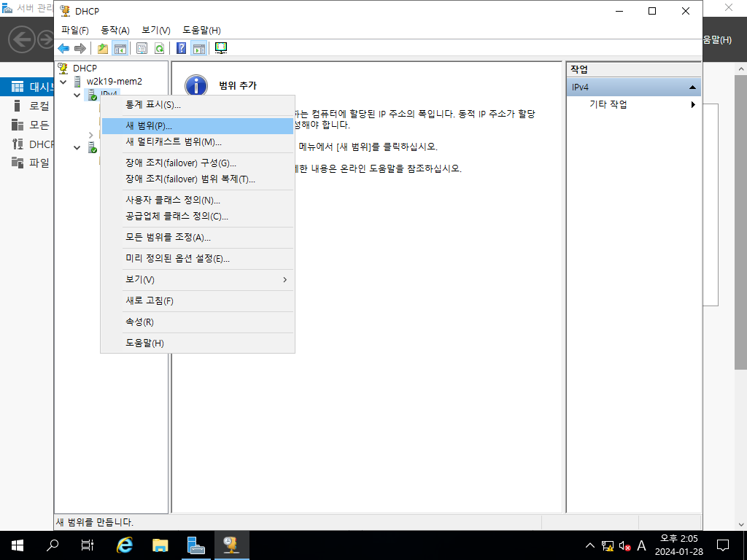Open the 보기(V) submenu in context menu
747x560 pixels.
(x=197, y=279)
